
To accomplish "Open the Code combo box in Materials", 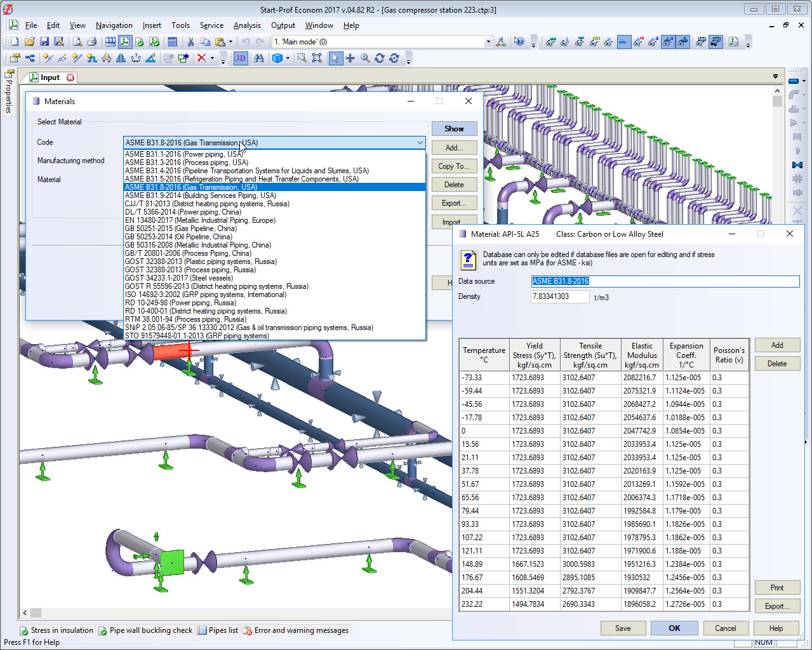I will coord(274,143).
